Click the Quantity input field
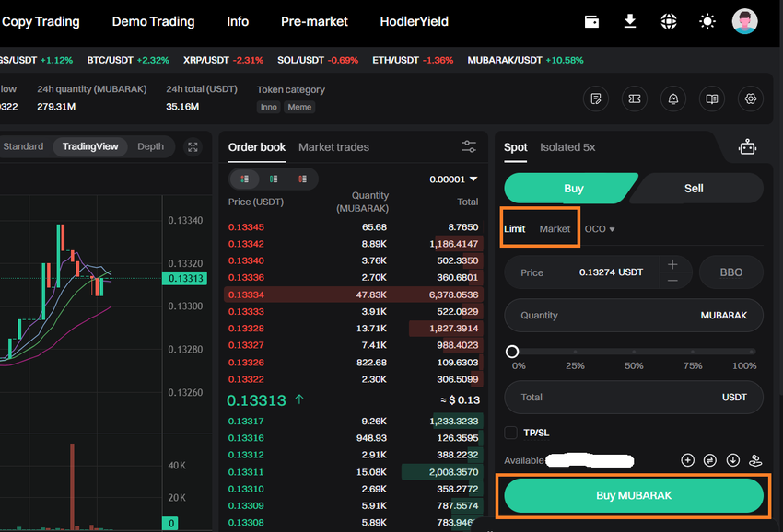Image resolution: width=783 pixels, height=532 pixels. (599, 315)
